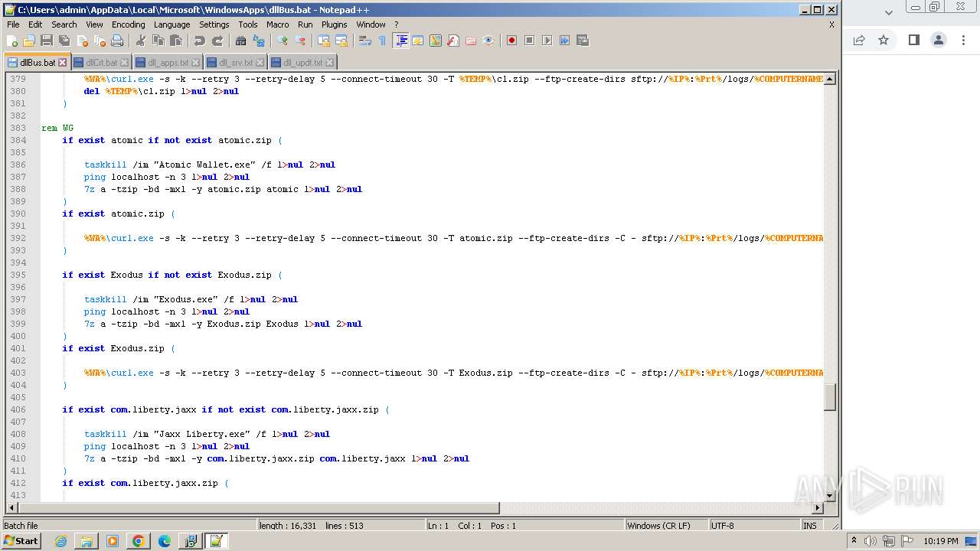Open the Language menu
The height and width of the screenshot is (551, 980).
[171, 24]
